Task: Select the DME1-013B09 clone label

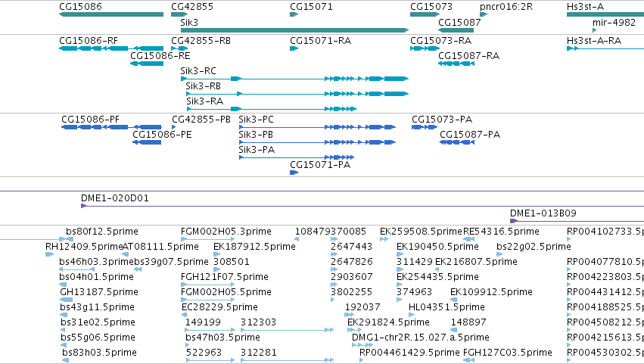Action: pos(543,213)
